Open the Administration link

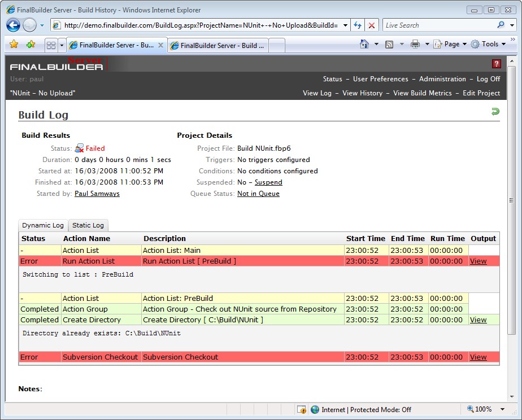442,79
